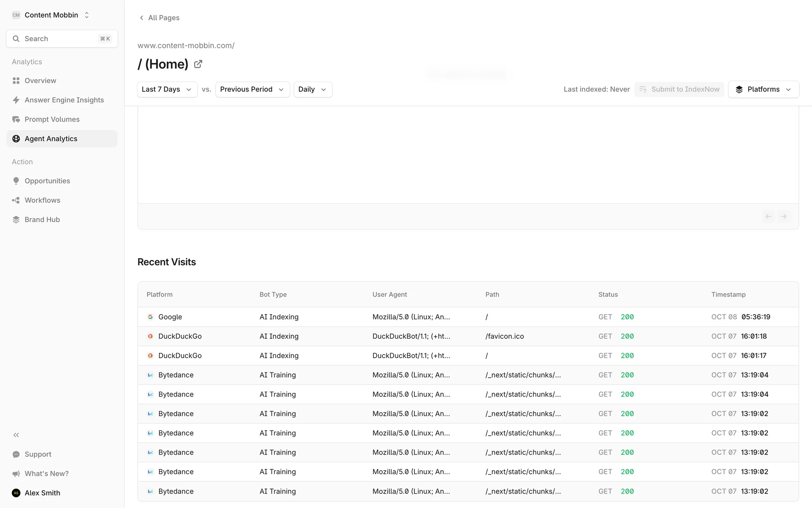
Task: Open home page via external link icon
Action: pos(198,64)
